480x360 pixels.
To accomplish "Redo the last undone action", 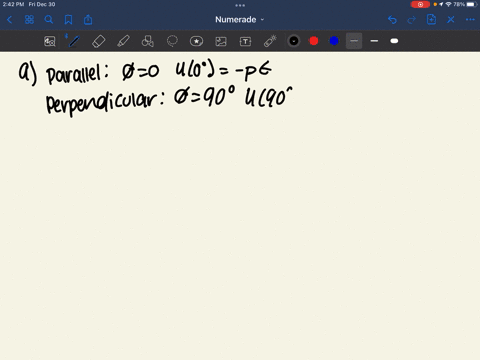I will 412,20.
